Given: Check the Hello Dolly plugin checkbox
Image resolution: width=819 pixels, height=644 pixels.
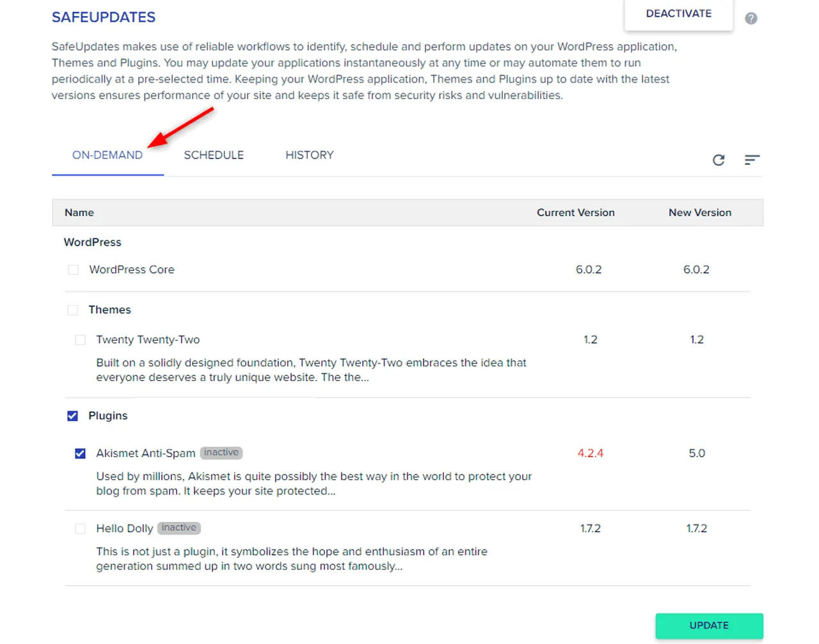Looking at the screenshot, I should [80, 529].
